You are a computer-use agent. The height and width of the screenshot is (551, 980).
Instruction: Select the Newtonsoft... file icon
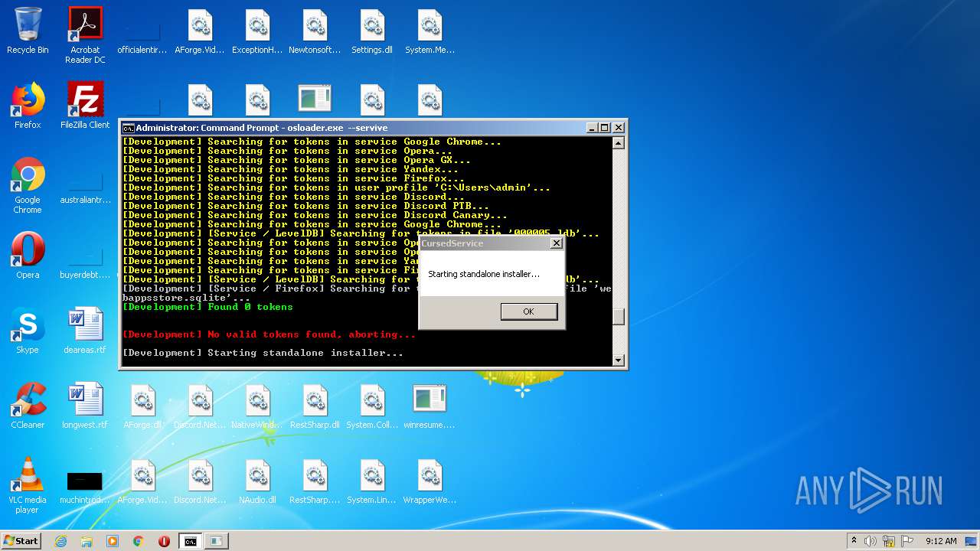(x=315, y=31)
